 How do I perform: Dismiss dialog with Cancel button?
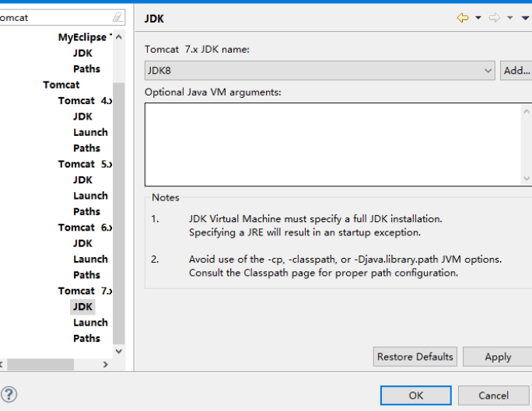click(x=493, y=395)
